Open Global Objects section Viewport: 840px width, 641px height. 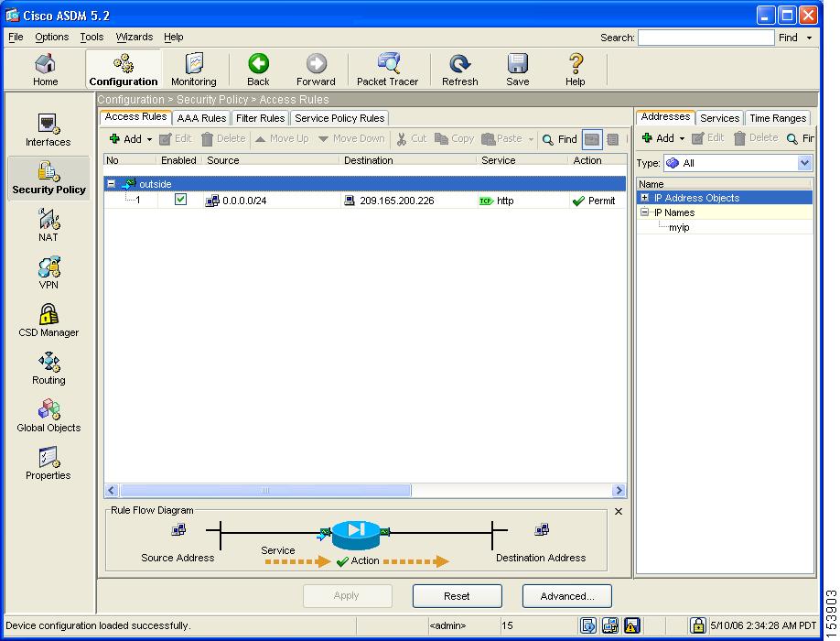coord(48,416)
